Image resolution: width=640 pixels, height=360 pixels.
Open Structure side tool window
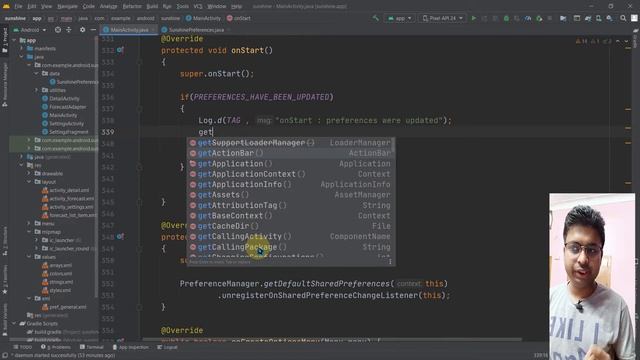[5, 241]
